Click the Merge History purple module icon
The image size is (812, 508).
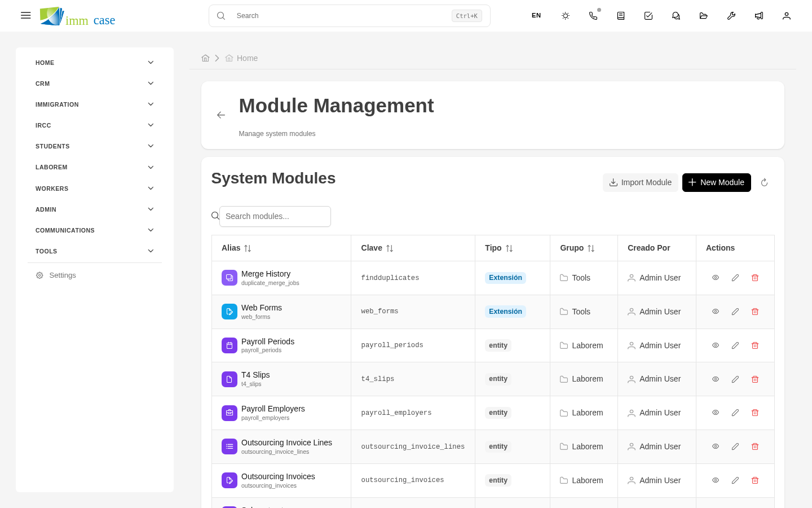(230, 278)
